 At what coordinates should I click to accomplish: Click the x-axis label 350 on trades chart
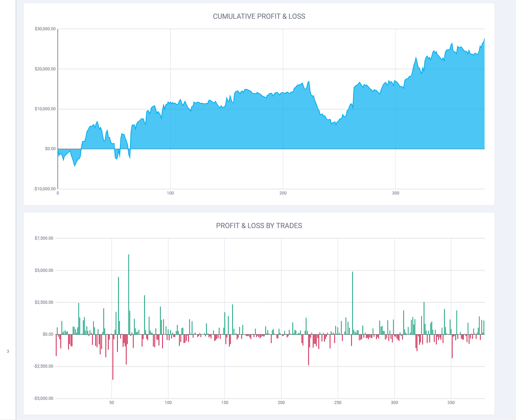tap(451, 403)
